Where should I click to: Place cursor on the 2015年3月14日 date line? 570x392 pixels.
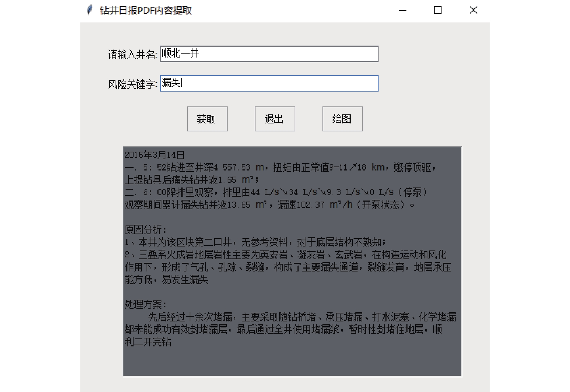click(x=155, y=155)
